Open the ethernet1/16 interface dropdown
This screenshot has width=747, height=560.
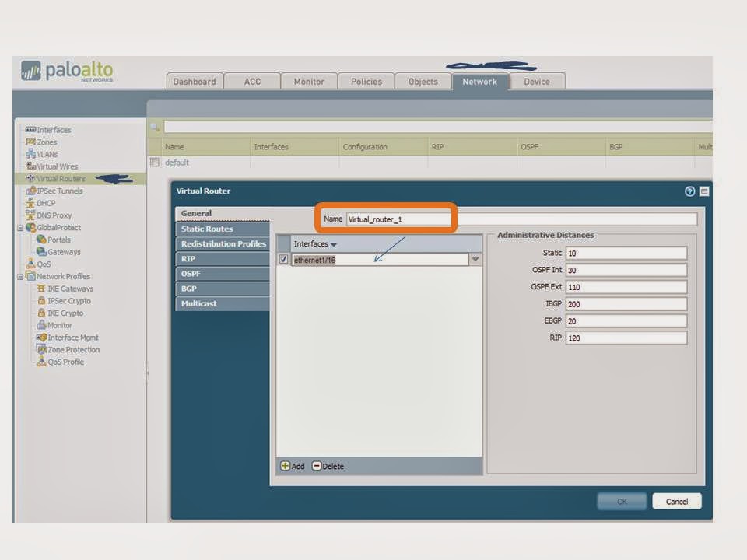[475, 259]
